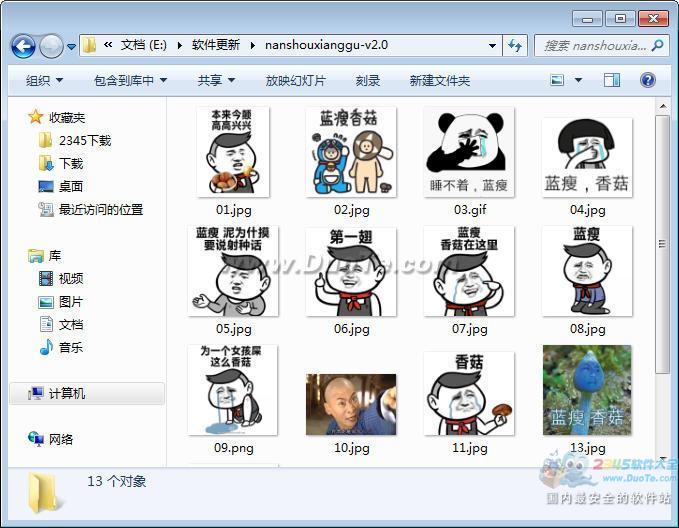The image size is (679, 528).
Task: Click the refresh button beside address bar
Action: (x=515, y=45)
